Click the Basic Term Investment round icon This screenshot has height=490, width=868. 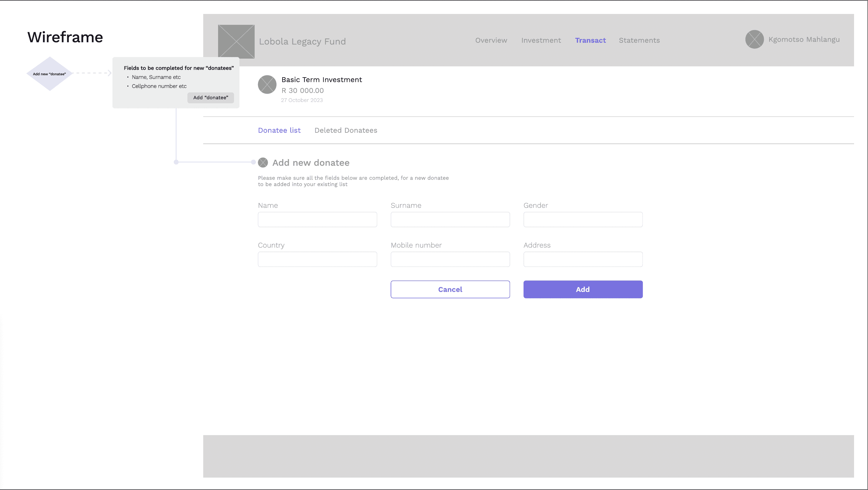pyautogui.click(x=267, y=85)
